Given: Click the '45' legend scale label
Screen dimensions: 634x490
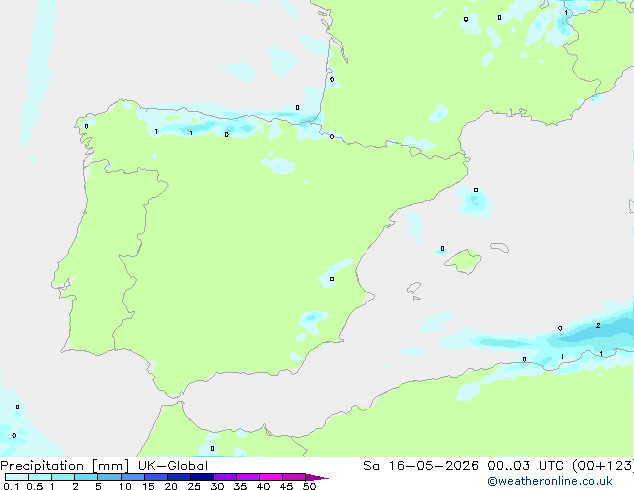Looking at the screenshot, I should [286, 486].
